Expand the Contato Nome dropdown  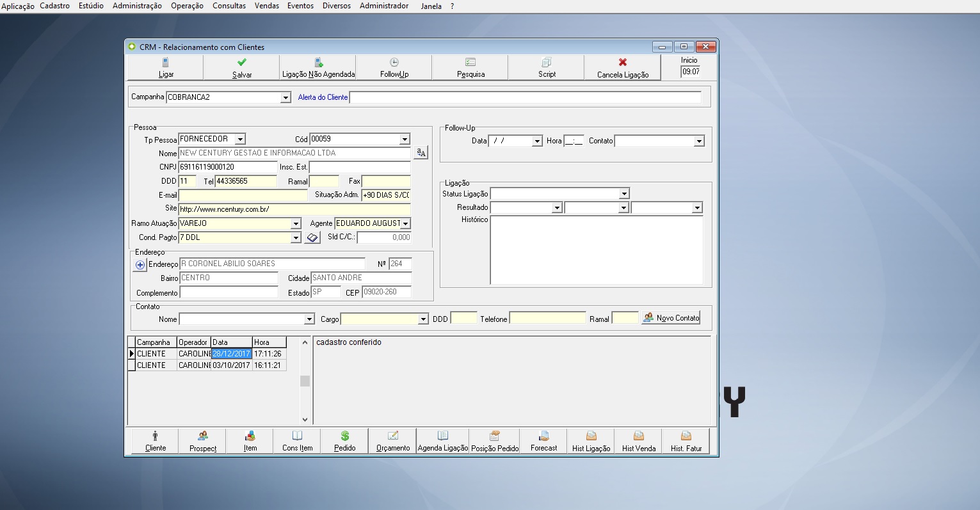pyautogui.click(x=309, y=319)
